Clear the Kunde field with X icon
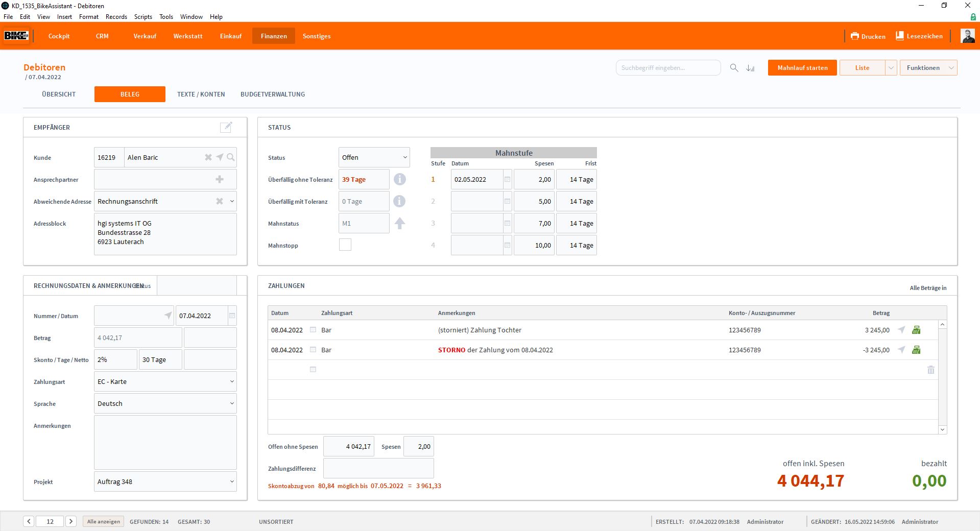The width and height of the screenshot is (980, 531). tap(208, 157)
